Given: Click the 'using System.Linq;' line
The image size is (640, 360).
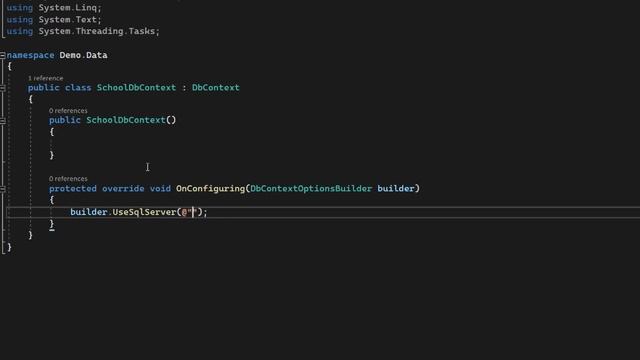Looking at the screenshot, I should [54, 8].
